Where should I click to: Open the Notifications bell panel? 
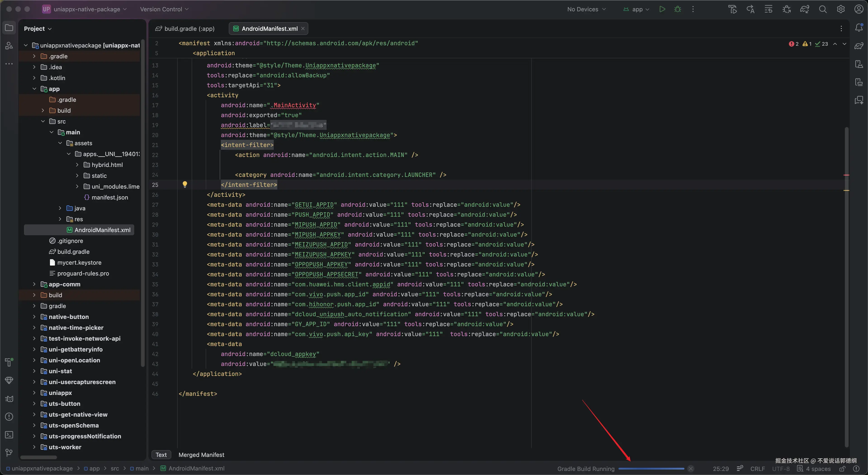tap(859, 28)
